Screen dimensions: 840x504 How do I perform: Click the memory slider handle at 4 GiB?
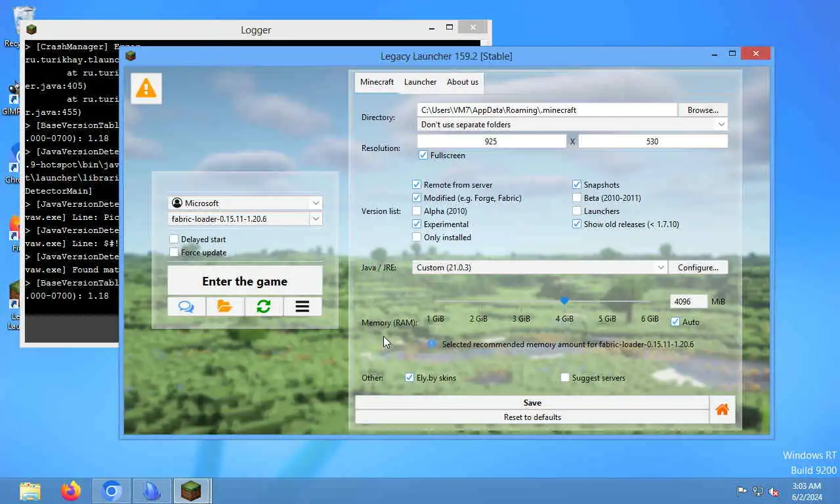[564, 301]
